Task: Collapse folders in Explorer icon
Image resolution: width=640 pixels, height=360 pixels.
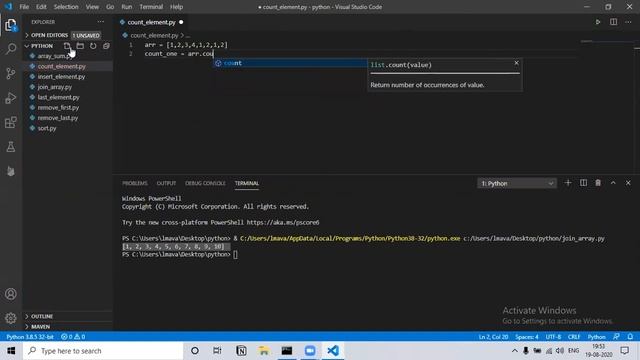Action: coord(106,46)
